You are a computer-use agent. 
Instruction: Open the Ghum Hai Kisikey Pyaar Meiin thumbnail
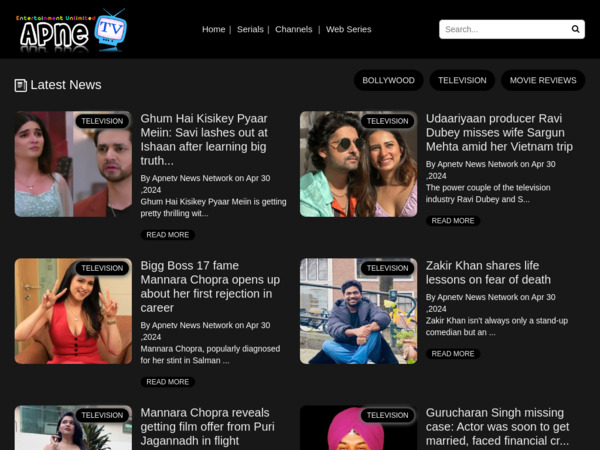tap(73, 164)
